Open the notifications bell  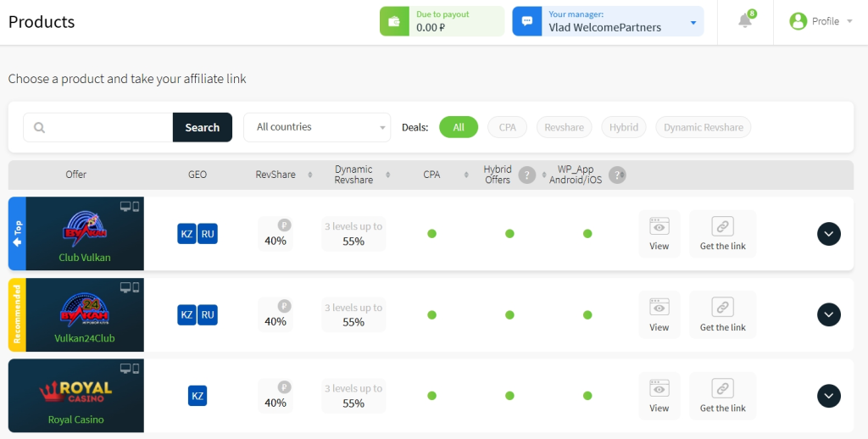745,21
